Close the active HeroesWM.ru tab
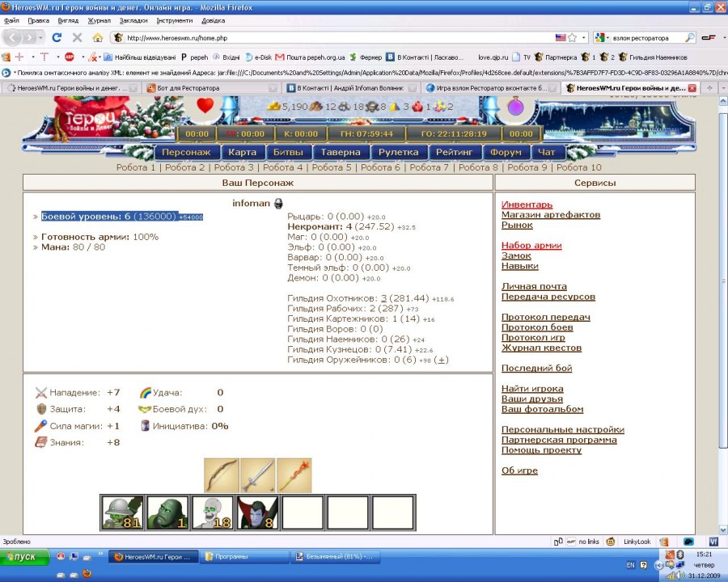The width and height of the screenshot is (728, 582). point(692,88)
